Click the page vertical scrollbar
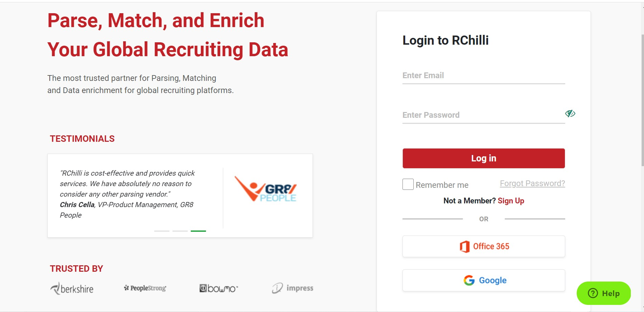 pos(642,100)
